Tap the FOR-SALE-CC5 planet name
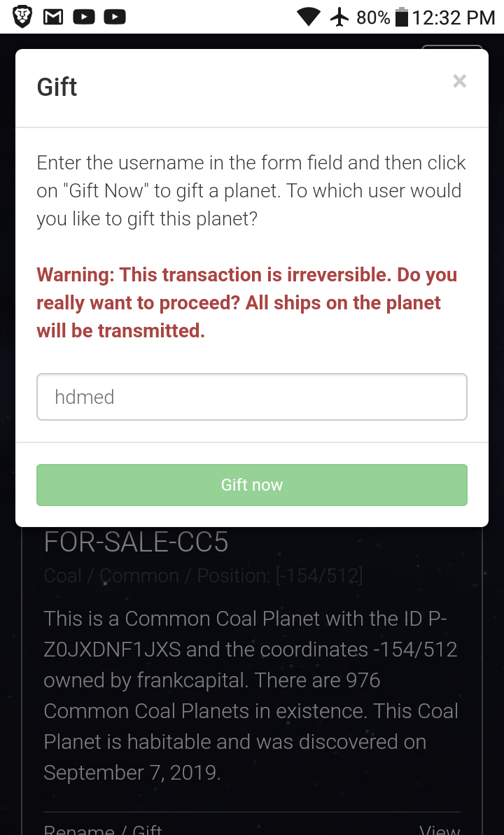This screenshot has height=835, width=504. coord(136,542)
